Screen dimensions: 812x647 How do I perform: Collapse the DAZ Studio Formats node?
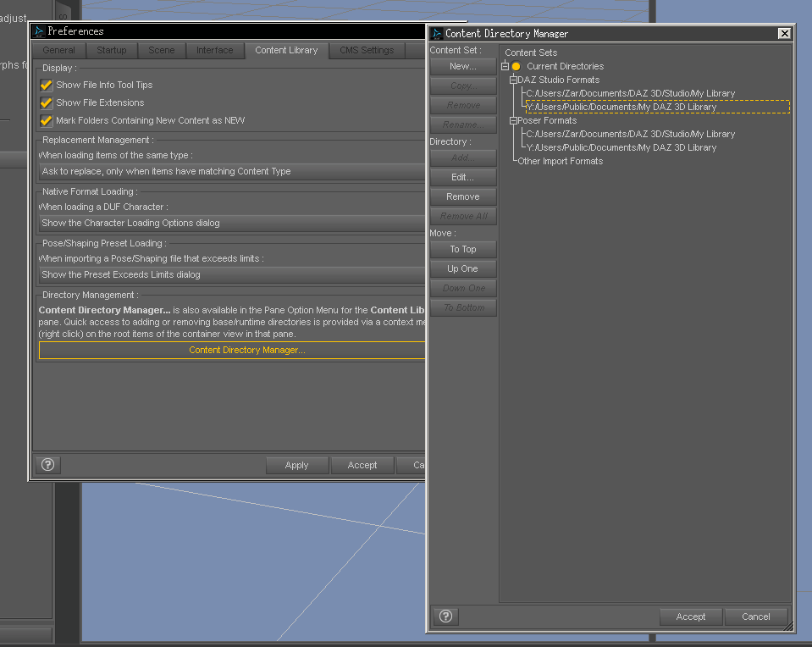click(x=513, y=80)
